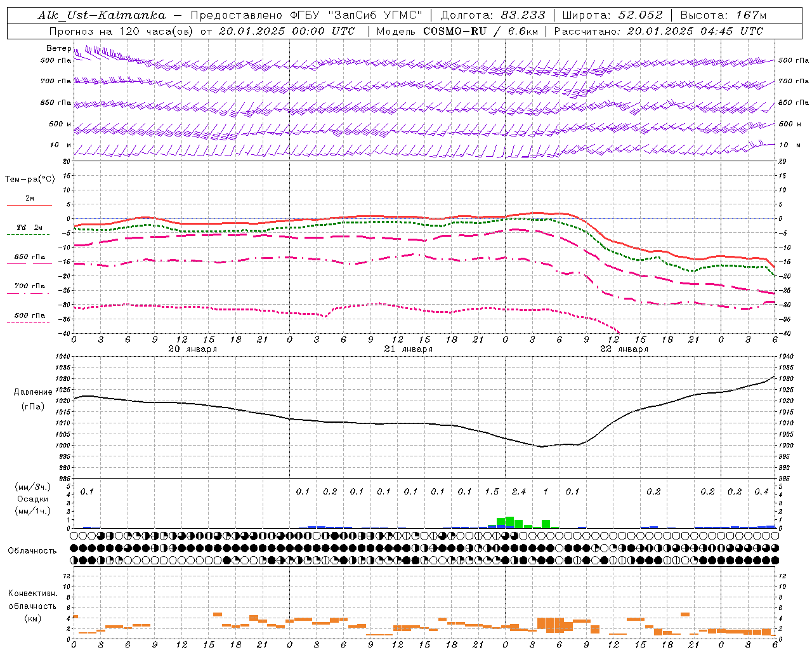Click the 'Конвективн.' convective cloud label

[32, 594]
